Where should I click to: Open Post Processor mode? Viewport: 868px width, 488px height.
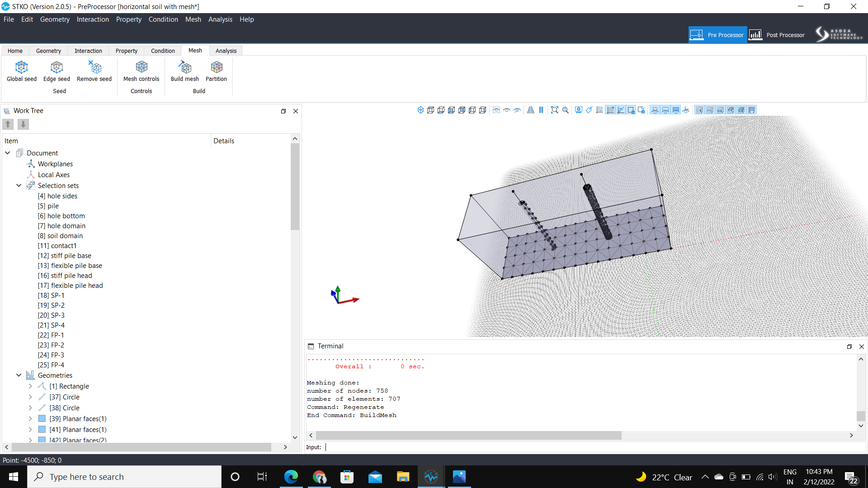pyautogui.click(x=777, y=35)
